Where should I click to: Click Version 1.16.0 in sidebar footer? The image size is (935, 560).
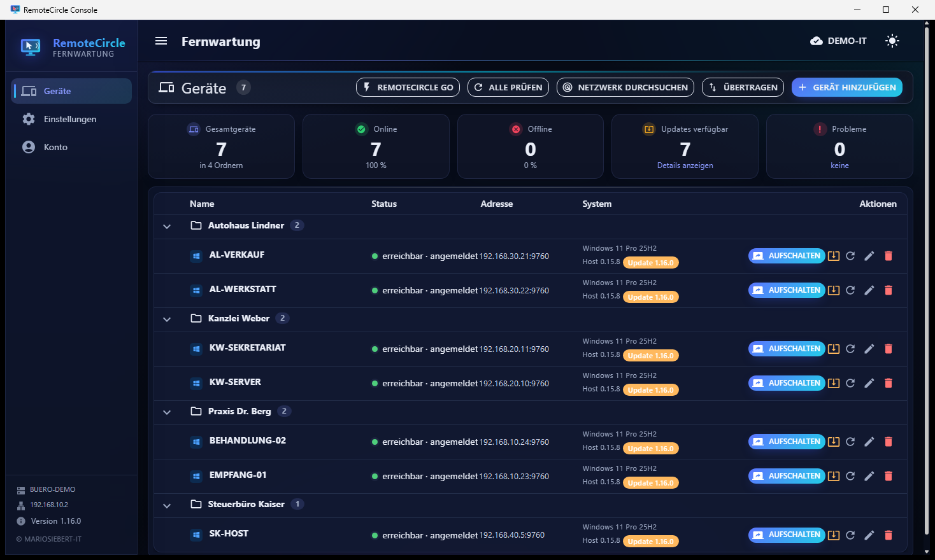coord(56,521)
